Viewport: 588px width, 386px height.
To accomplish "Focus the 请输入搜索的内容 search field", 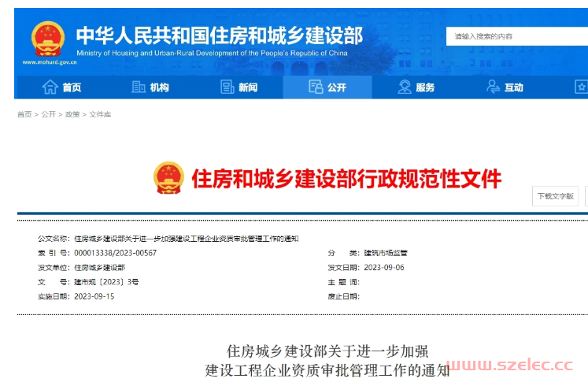I will click(x=517, y=36).
